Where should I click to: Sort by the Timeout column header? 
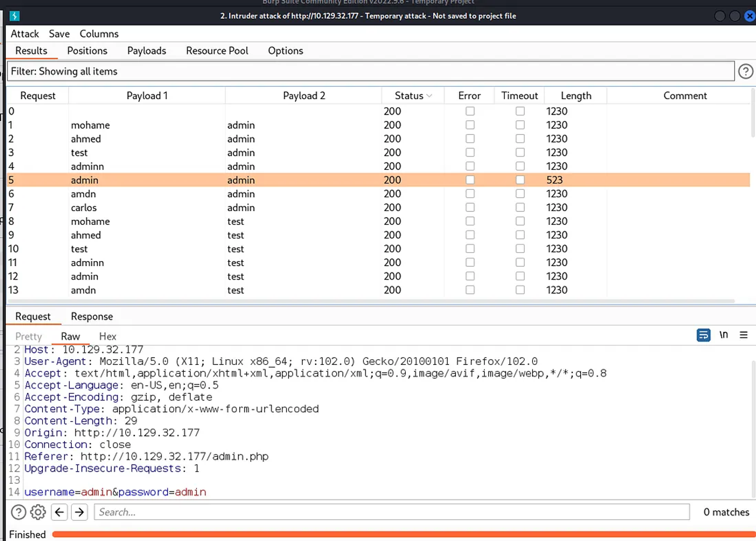[x=519, y=96]
